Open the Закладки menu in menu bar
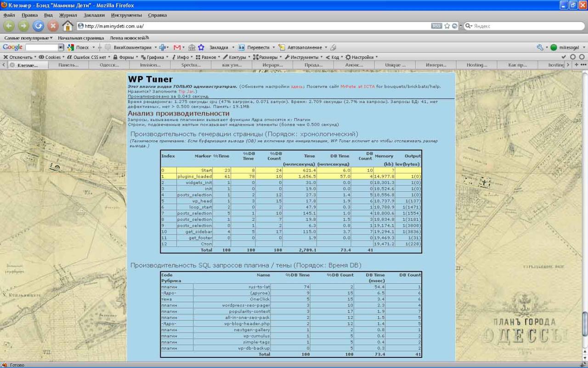588x368 pixels. tap(94, 15)
